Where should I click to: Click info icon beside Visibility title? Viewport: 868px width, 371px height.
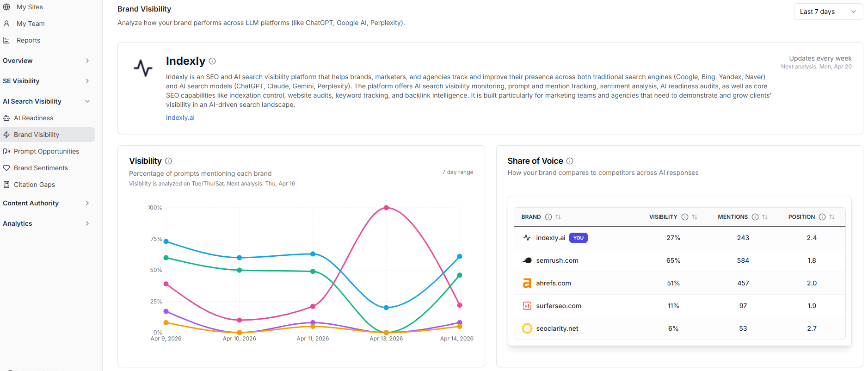point(168,161)
